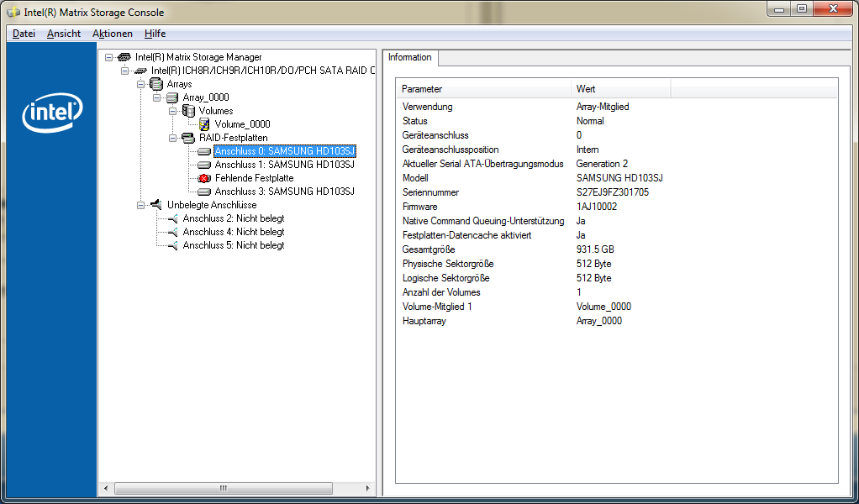The width and height of the screenshot is (859, 504).
Task: Click the red error icon of Fehlende Festplatte
Action: click(x=204, y=178)
